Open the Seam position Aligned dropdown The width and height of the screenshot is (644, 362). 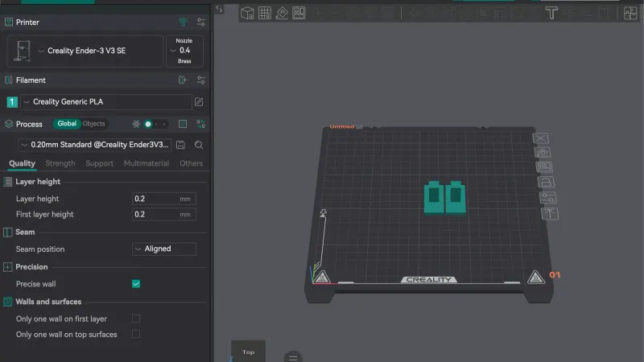[164, 249]
